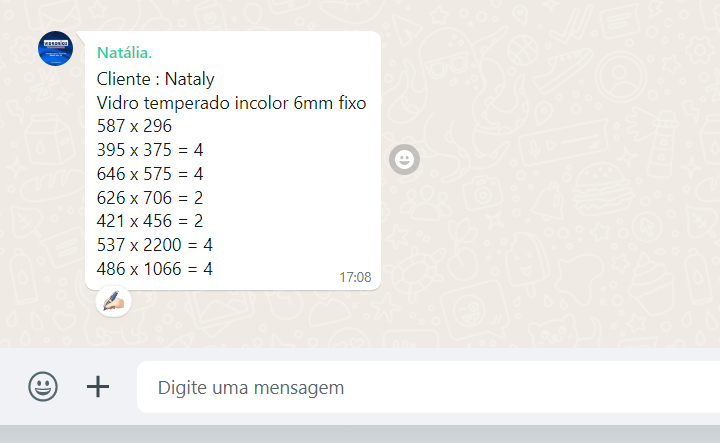Image resolution: width=720 pixels, height=443 pixels.
Task: Open the emoji reaction button beside the message
Action: click(404, 160)
